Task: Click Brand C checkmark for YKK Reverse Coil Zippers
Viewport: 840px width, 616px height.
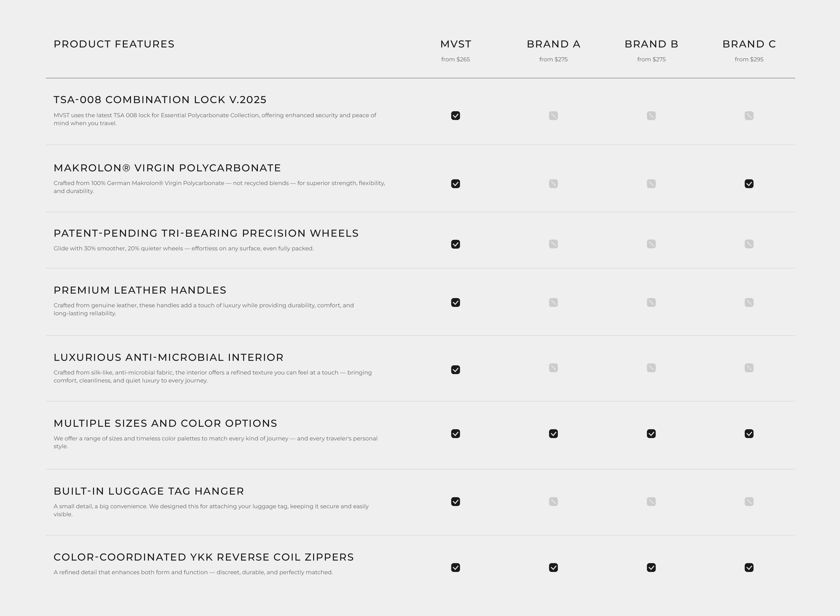Action: [749, 567]
